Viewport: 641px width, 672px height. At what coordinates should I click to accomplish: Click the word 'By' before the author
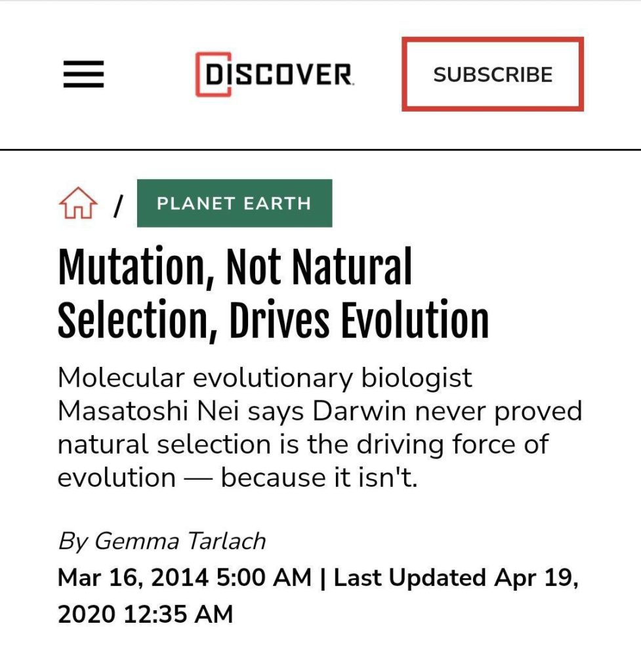73,541
